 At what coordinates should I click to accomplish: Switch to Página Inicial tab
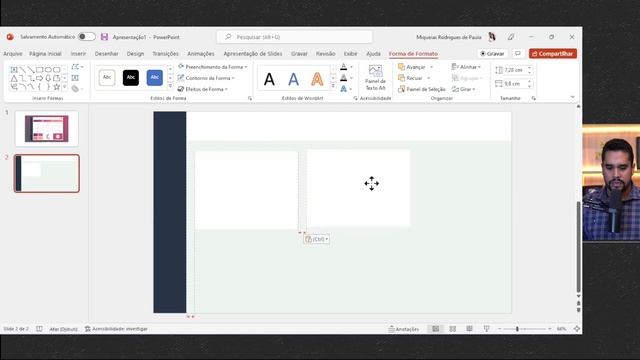(x=45, y=53)
